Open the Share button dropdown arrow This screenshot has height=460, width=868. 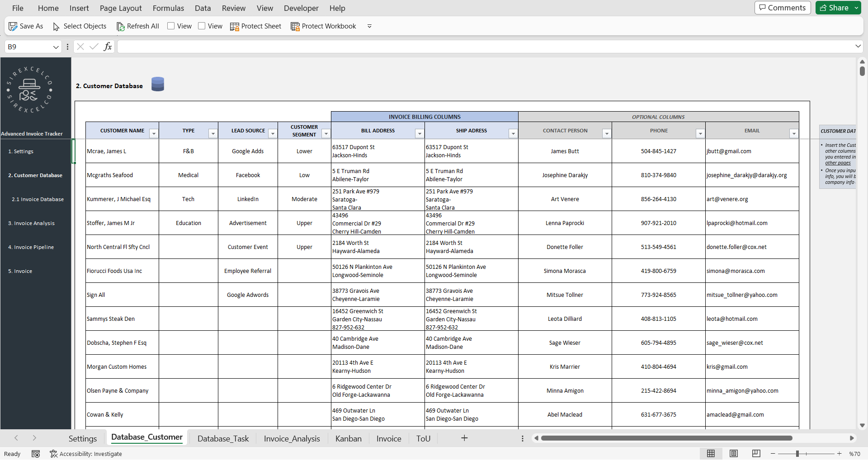[x=856, y=8]
